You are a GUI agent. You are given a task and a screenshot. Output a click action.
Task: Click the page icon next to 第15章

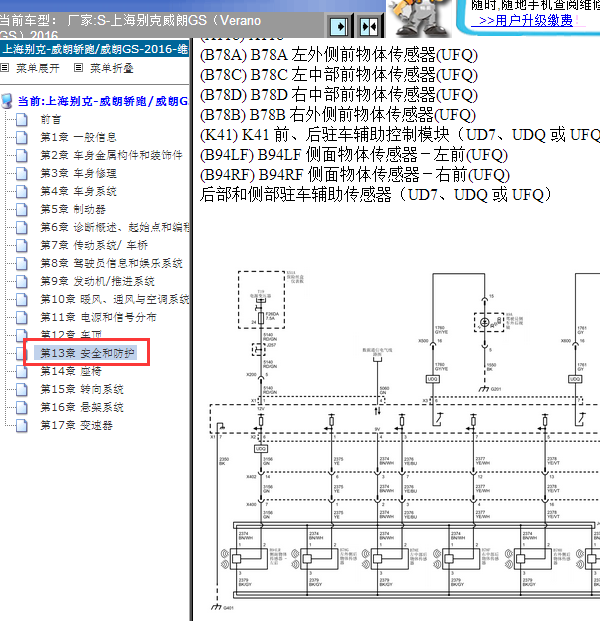tap(22, 390)
